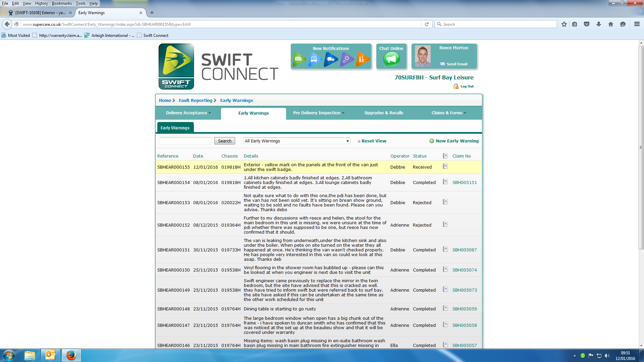Click the blue laptop notification icon

click(x=315, y=59)
